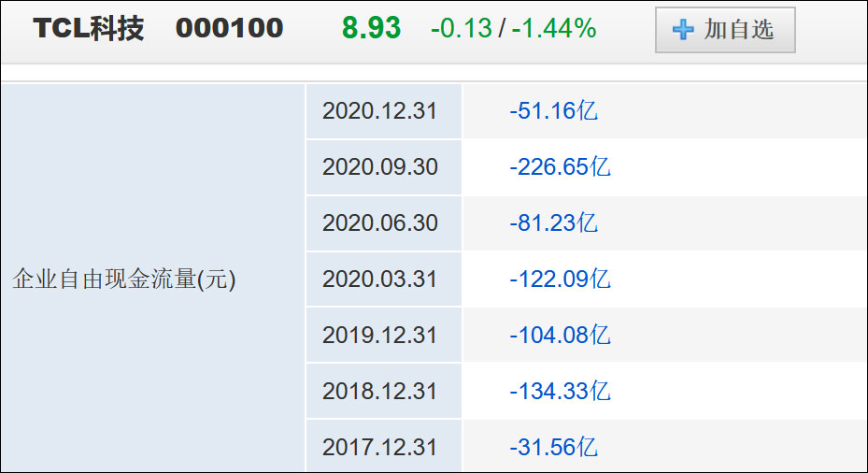The height and width of the screenshot is (473, 868).
Task: Open the -104.08亿 value link
Action: [560, 336]
